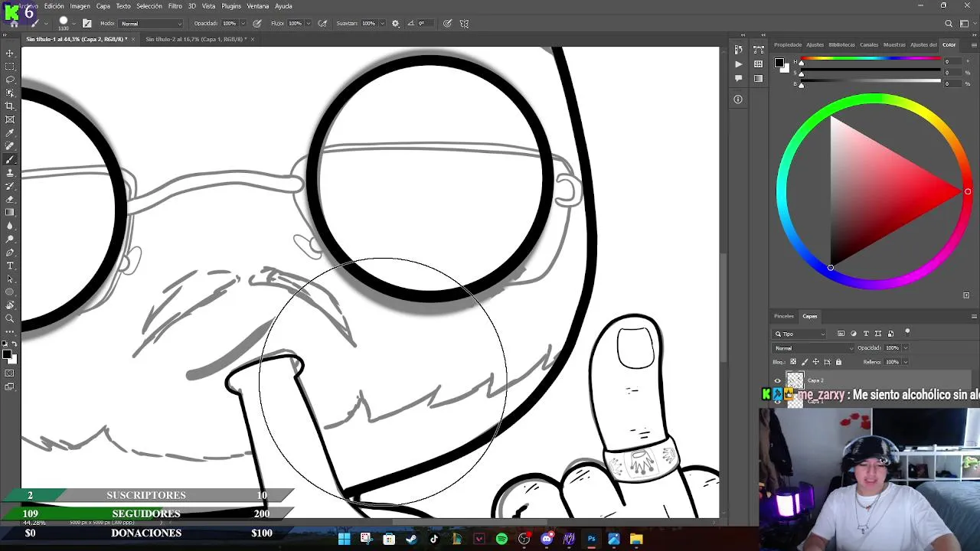Open the layer Opacidad dropdown arrow

tap(905, 348)
